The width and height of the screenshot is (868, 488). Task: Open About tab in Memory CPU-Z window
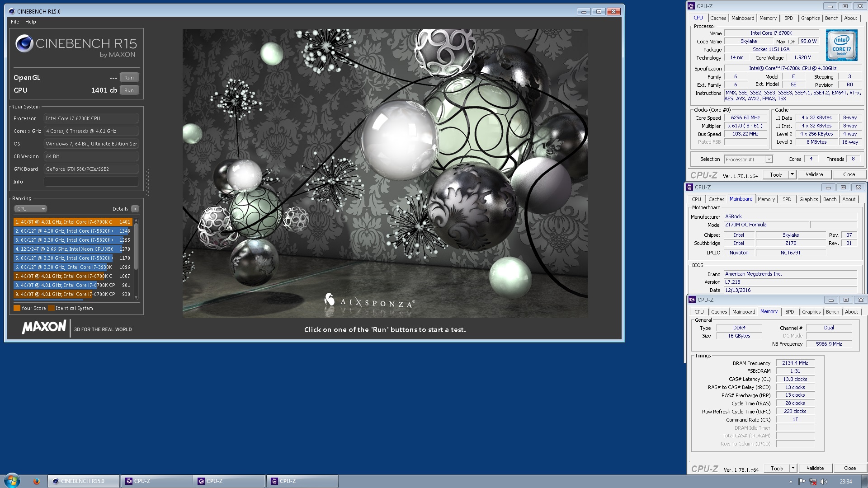851,312
